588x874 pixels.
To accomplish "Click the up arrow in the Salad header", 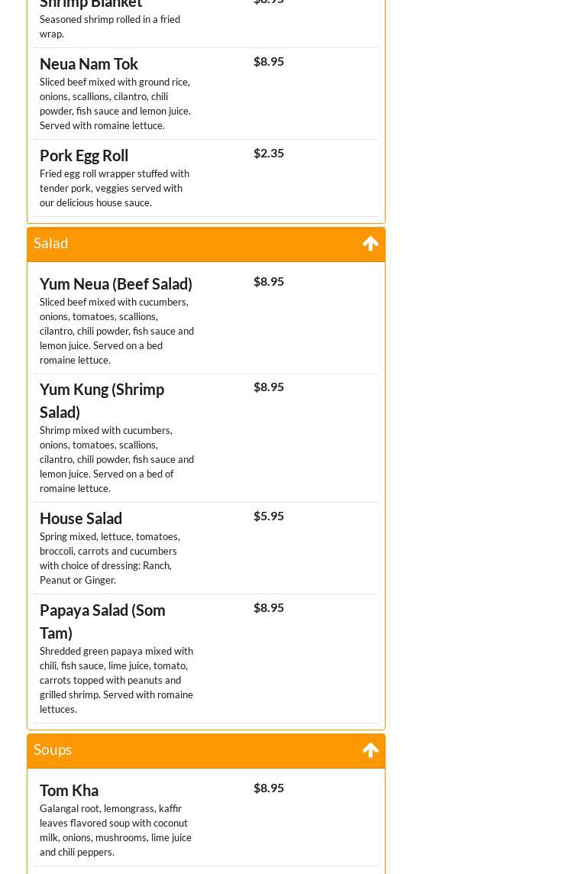I will (370, 244).
